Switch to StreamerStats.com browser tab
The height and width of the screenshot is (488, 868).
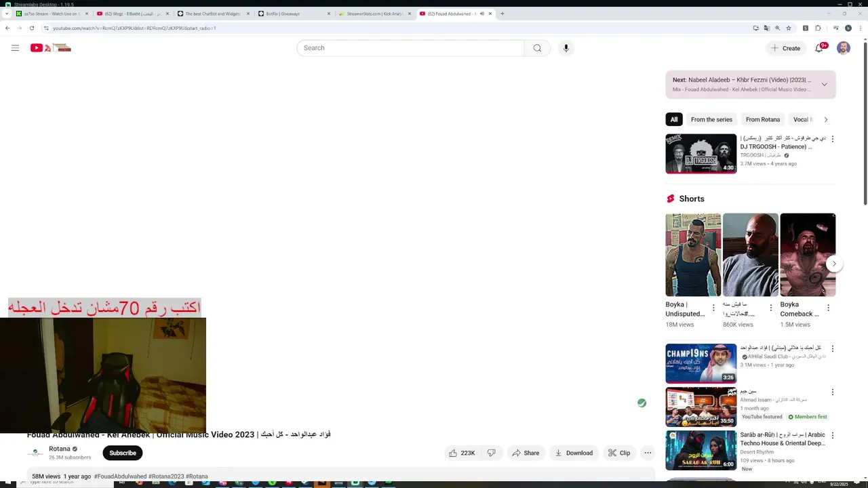click(374, 14)
